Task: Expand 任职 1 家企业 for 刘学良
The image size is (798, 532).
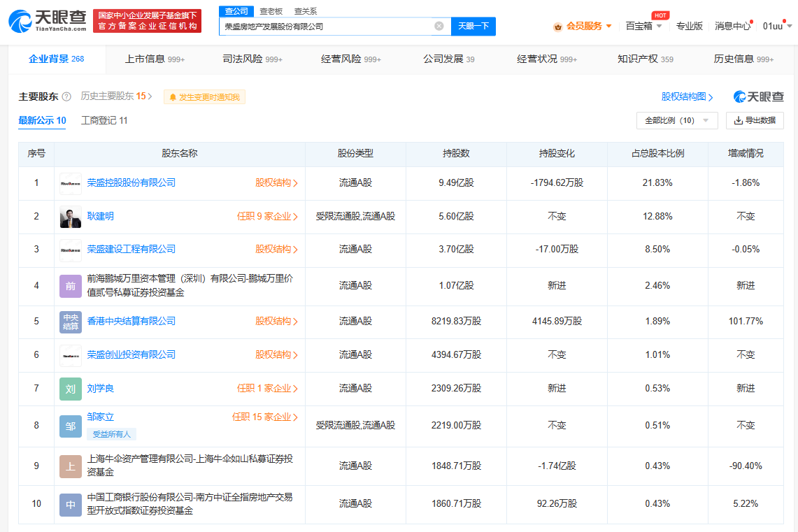Action: [x=267, y=389]
